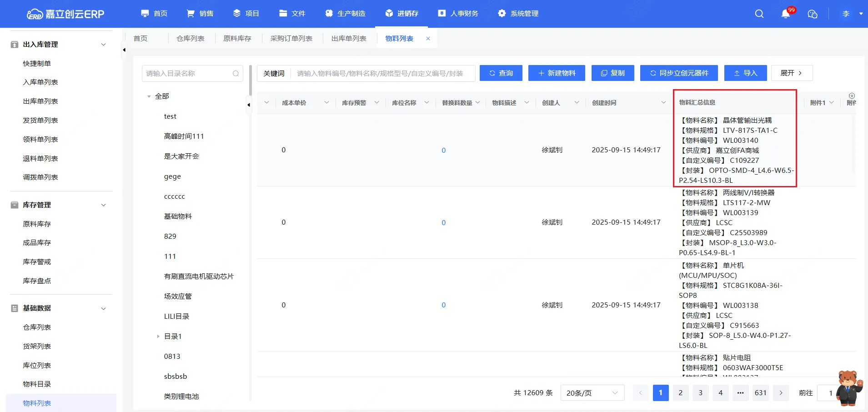Go to page 3 in pagination
This screenshot has height=412, width=868.
point(700,393)
